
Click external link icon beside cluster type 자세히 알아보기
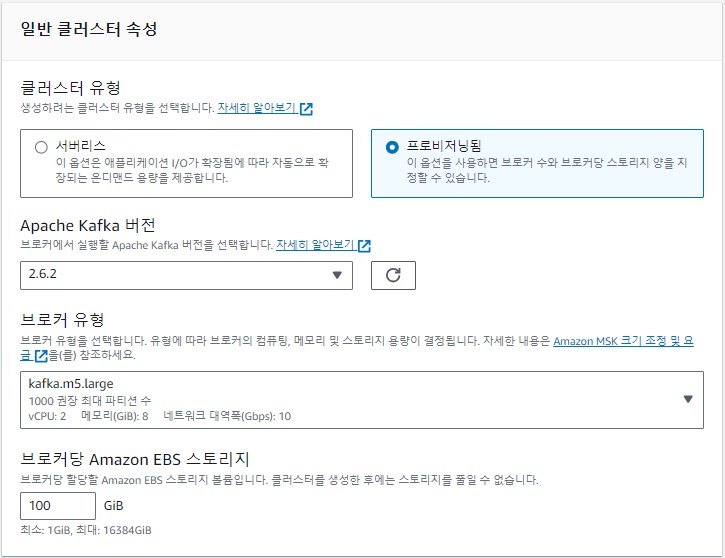coord(306,109)
